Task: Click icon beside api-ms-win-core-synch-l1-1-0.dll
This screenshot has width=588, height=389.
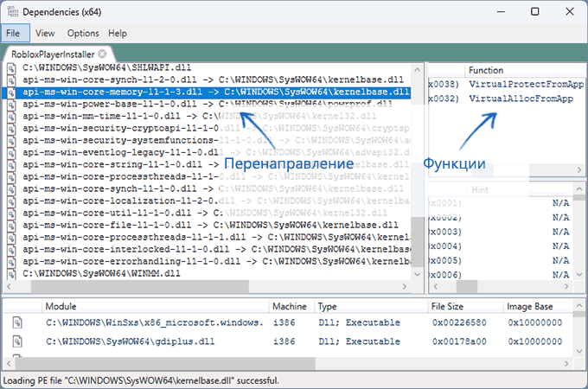Action: pyautogui.click(x=11, y=188)
